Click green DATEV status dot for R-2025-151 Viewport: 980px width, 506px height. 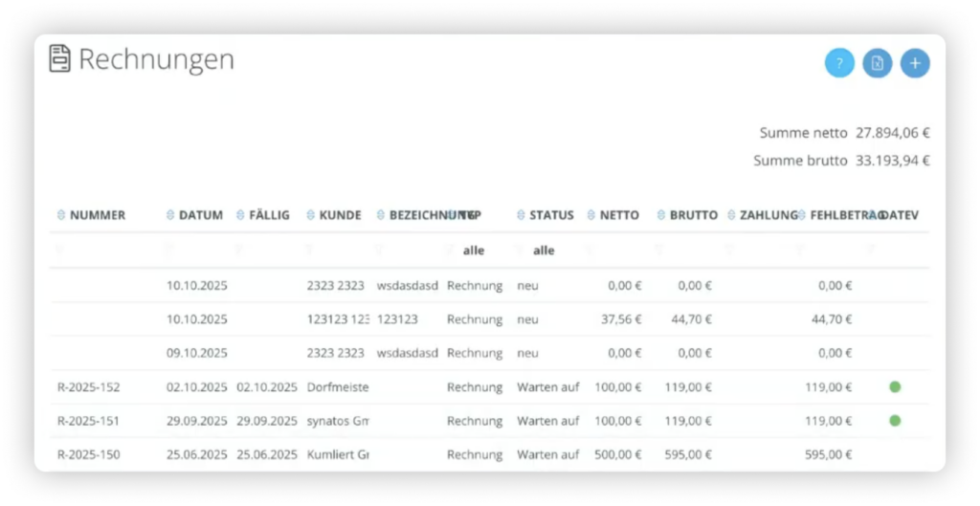(x=895, y=420)
